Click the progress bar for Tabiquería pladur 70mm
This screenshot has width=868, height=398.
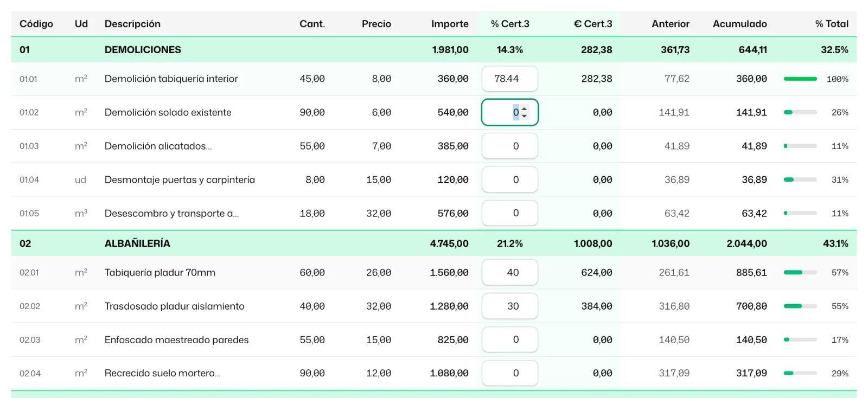(x=800, y=273)
